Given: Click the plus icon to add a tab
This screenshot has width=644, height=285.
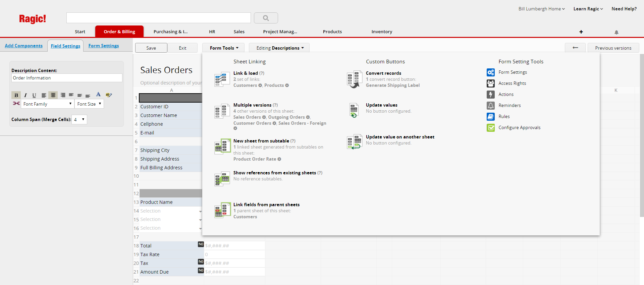Looking at the screenshot, I should tap(581, 32).
